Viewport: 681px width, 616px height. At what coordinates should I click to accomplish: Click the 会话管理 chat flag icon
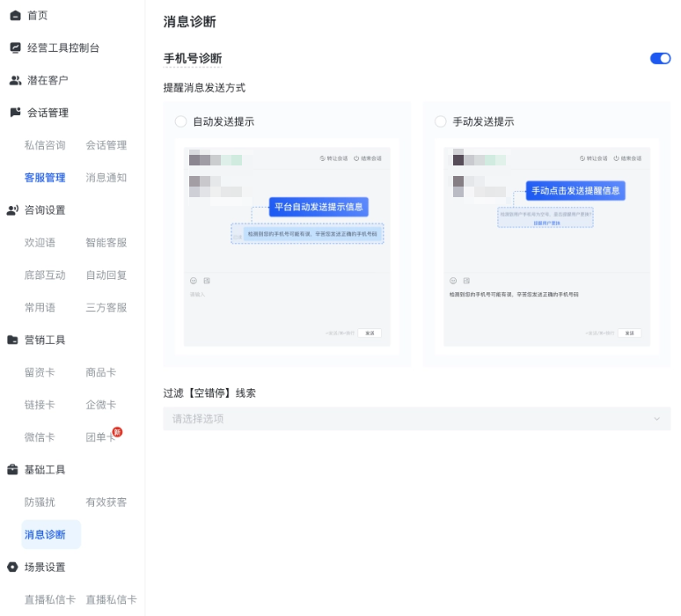[x=15, y=113]
